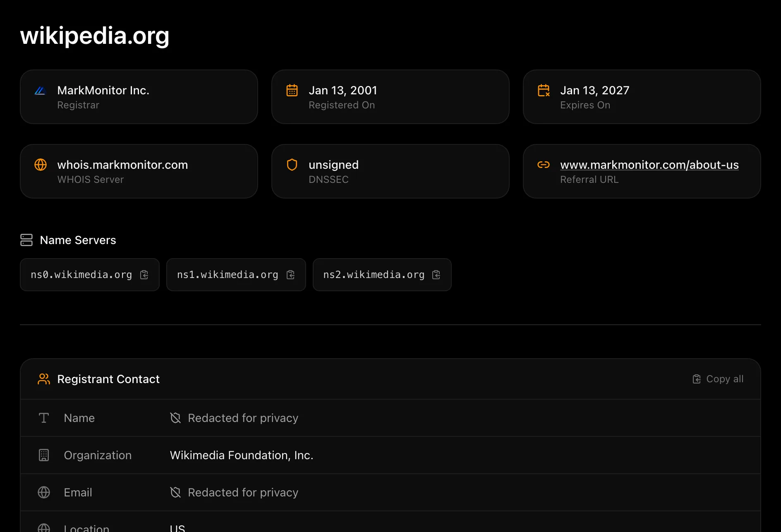Click the Registrar label

(x=78, y=105)
